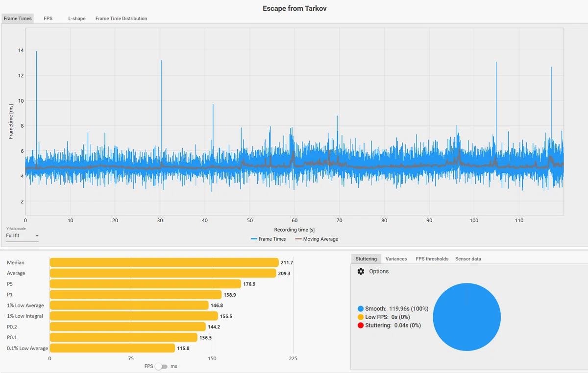Click the blue Smooth legend dot
The height and width of the screenshot is (373, 588).
point(361,309)
